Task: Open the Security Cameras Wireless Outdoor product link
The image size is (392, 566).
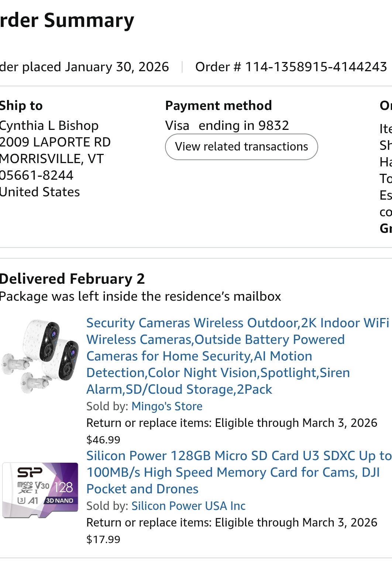Action: coord(218,356)
